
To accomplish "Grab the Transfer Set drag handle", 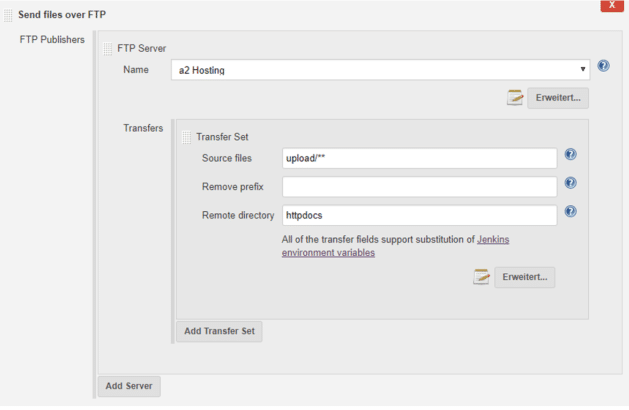I will click(187, 137).
